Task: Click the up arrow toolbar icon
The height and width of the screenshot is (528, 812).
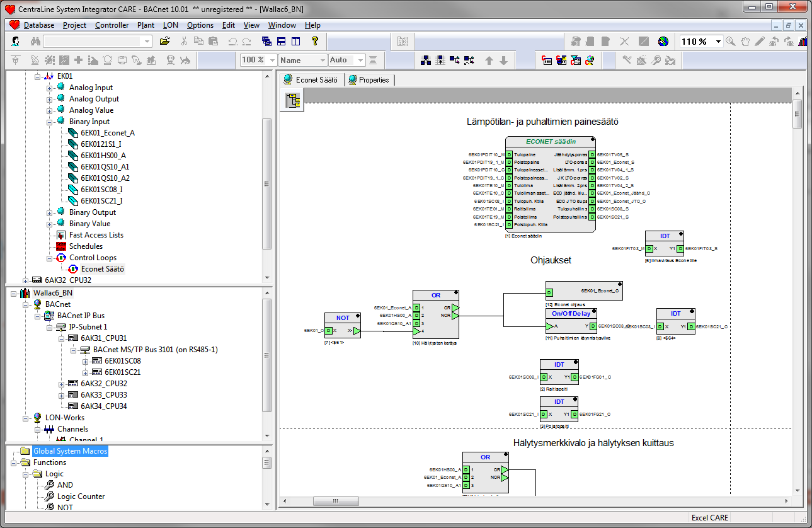Action: 489,60
